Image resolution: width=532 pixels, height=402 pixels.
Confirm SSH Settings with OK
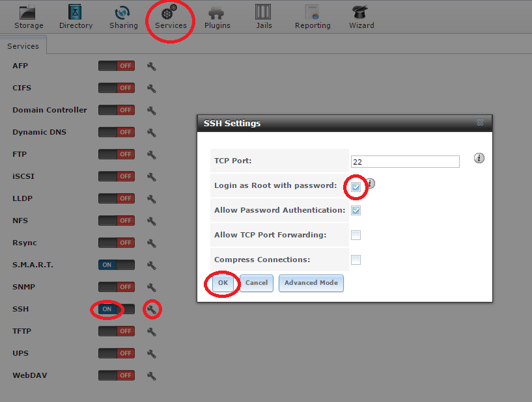[x=223, y=283]
